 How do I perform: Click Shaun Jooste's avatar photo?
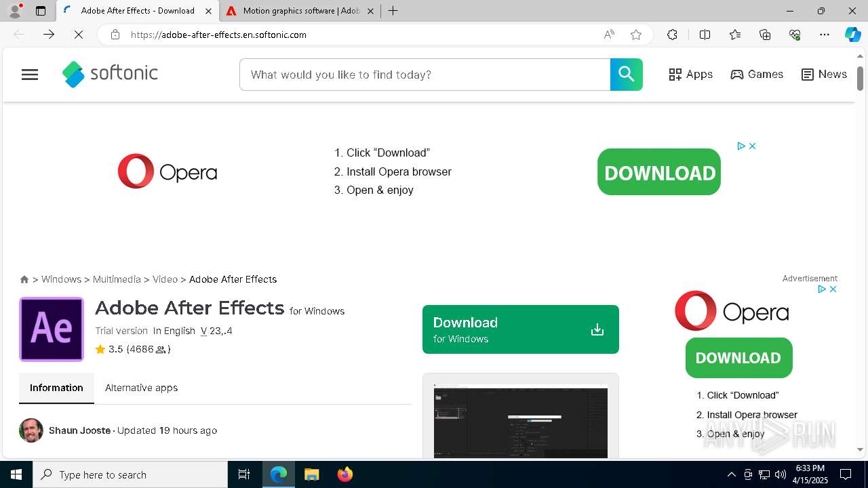31,430
